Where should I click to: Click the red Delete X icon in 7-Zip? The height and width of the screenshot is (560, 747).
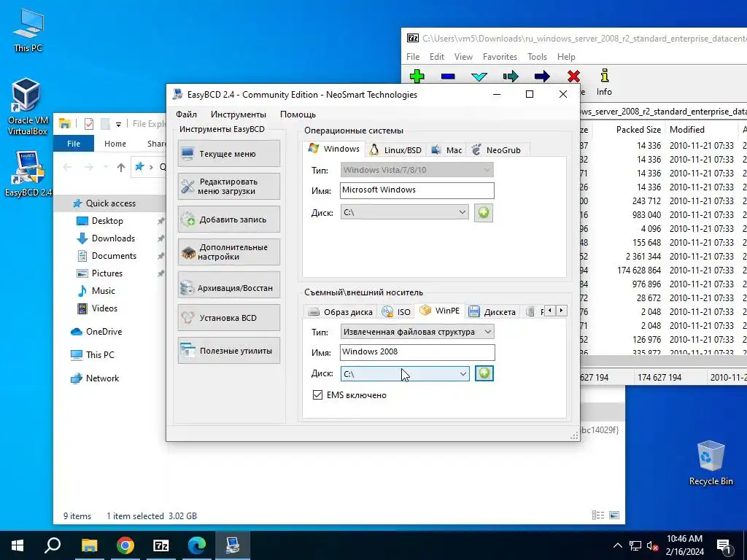pyautogui.click(x=573, y=76)
